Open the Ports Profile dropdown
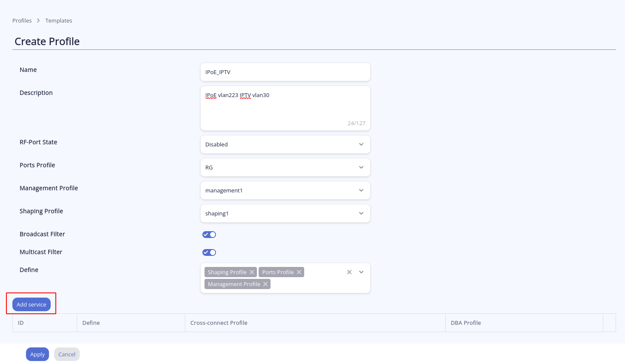Viewport: 625px width, 364px height. [285, 167]
